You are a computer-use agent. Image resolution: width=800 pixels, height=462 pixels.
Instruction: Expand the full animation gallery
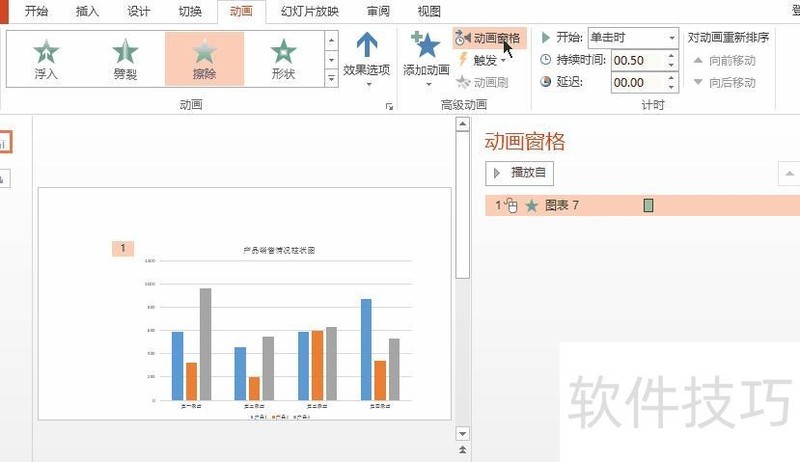click(332, 78)
